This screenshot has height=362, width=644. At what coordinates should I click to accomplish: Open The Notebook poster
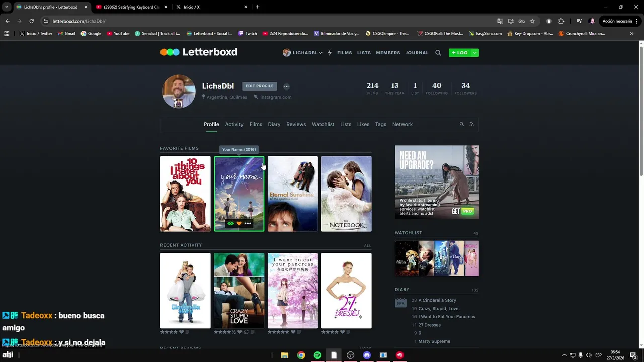click(347, 194)
